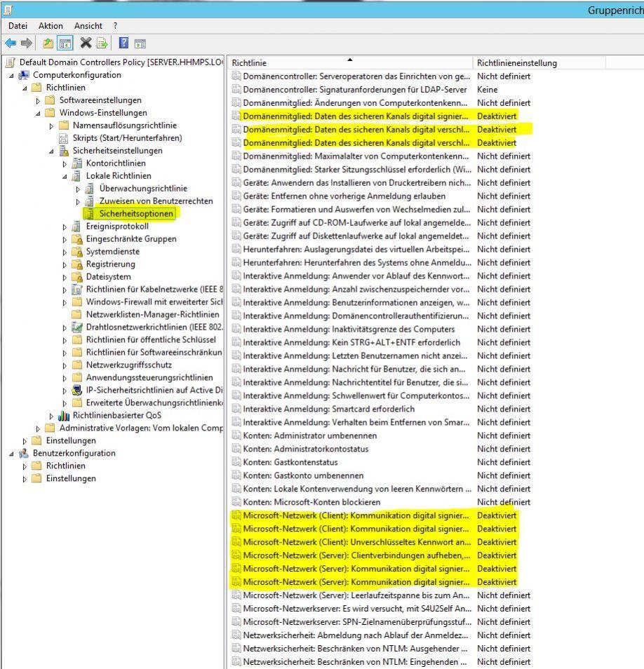Collapse the Windows-Einstellungen node

38,114
